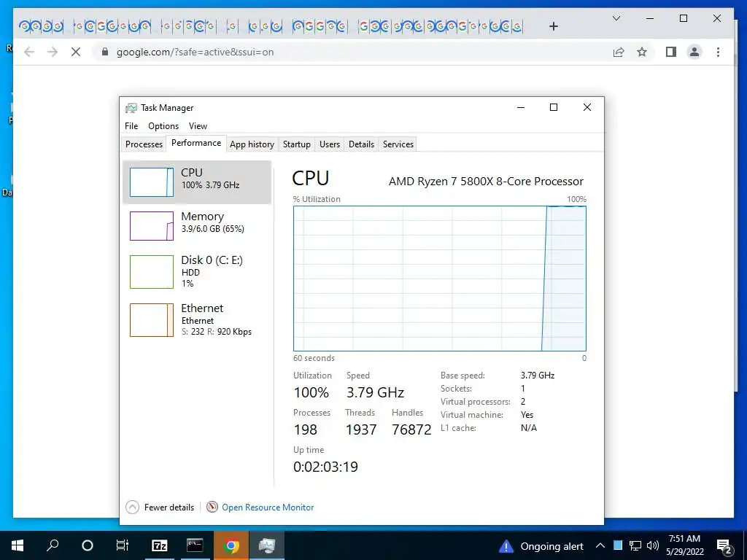Collapse with Fewer details chevron
This screenshot has height=560, width=747.
point(133,507)
